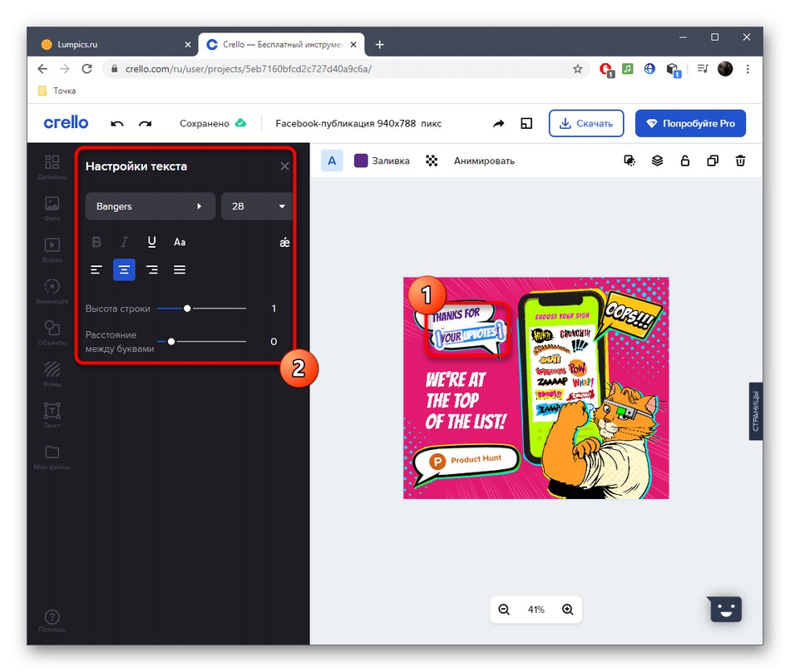
Task: Align text to the left
Action: click(96, 270)
